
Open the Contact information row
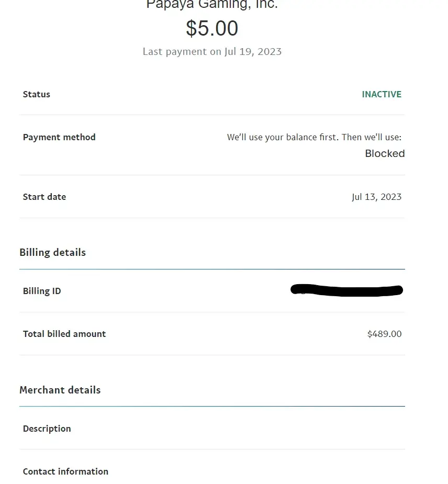pyautogui.click(x=65, y=472)
